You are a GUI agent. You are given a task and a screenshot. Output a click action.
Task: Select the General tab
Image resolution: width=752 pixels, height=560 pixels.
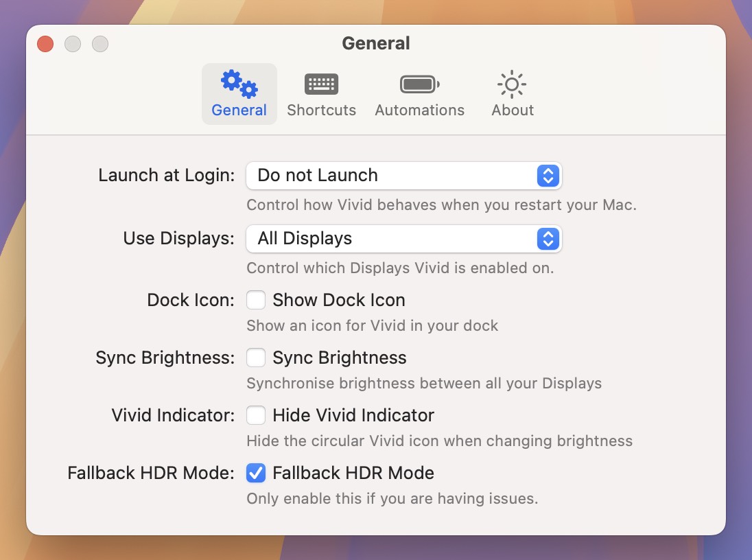239,94
